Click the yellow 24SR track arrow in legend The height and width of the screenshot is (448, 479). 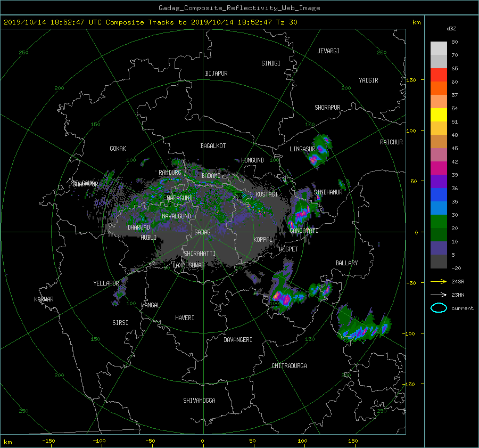tap(439, 281)
